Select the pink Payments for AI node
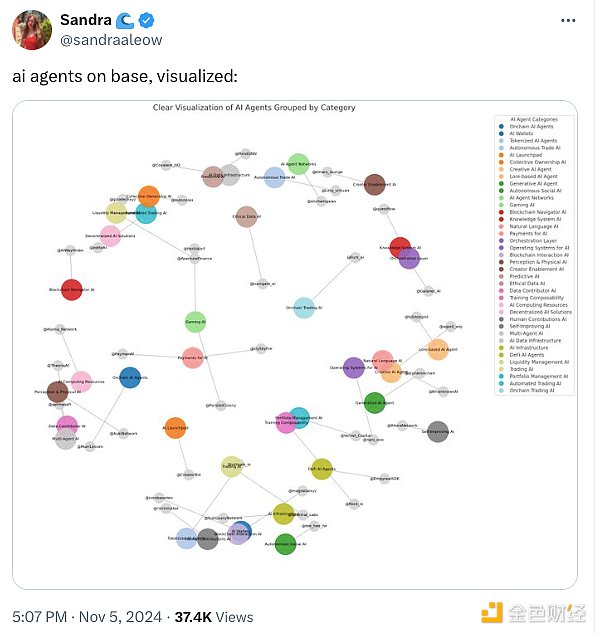This screenshot has width=597, height=634. (x=193, y=357)
